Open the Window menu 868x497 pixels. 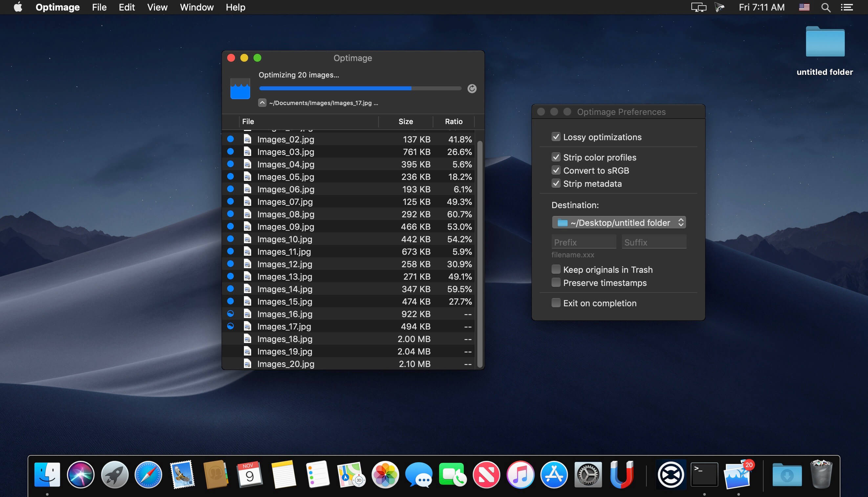[197, 7]
